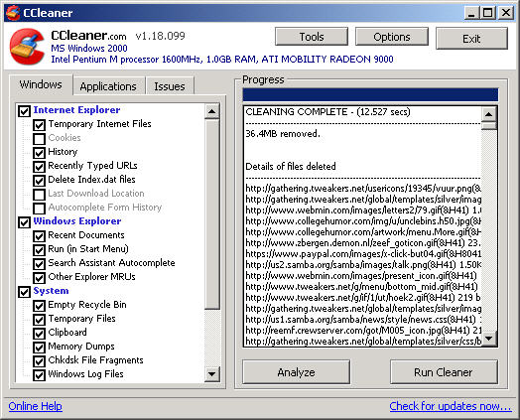Select the collegehumor unclebins.h50.jpg entry
This screenshot has height=420, width=520.
pyautogui.click(x=363, y=221)
